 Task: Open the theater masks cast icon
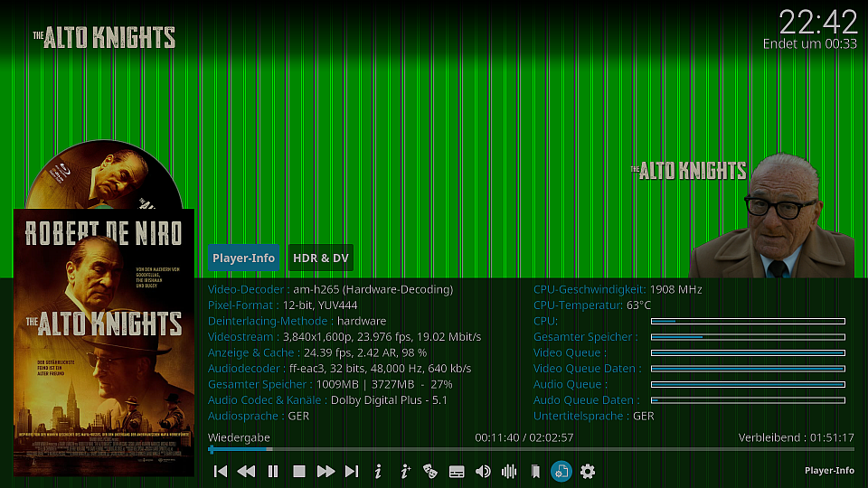(x=430, y=472)
